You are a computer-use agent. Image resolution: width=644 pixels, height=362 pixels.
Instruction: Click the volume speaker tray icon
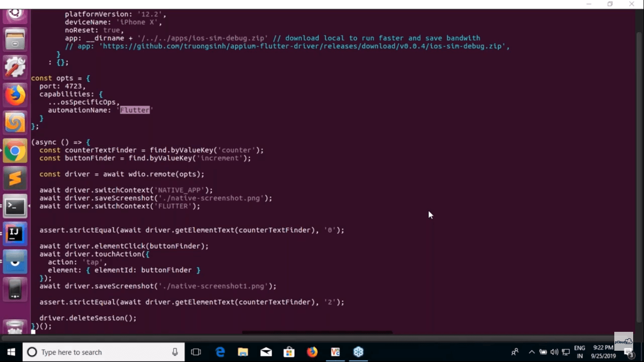click(554, 352)
